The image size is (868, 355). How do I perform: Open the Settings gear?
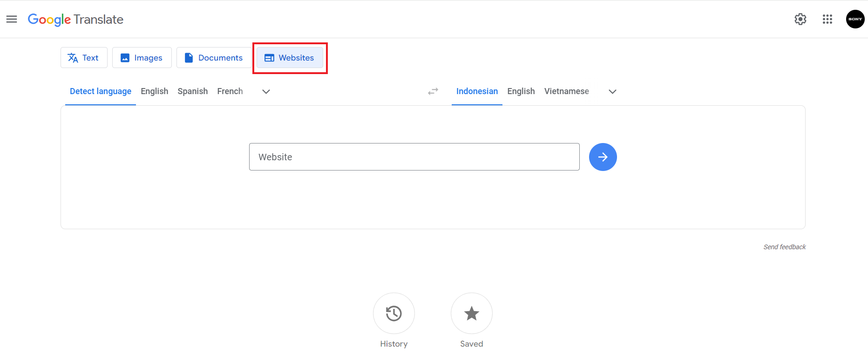pyautogui.click(x=800, y=19)
